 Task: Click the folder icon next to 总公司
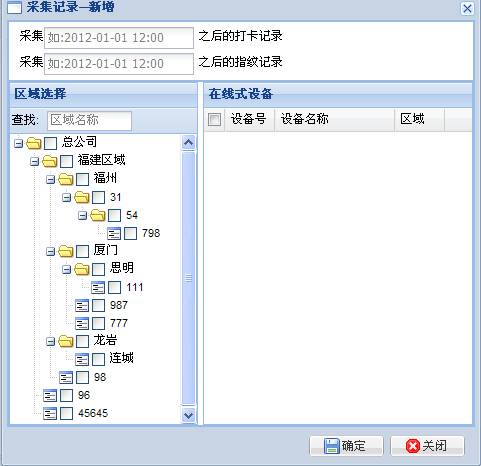(34, 144)
